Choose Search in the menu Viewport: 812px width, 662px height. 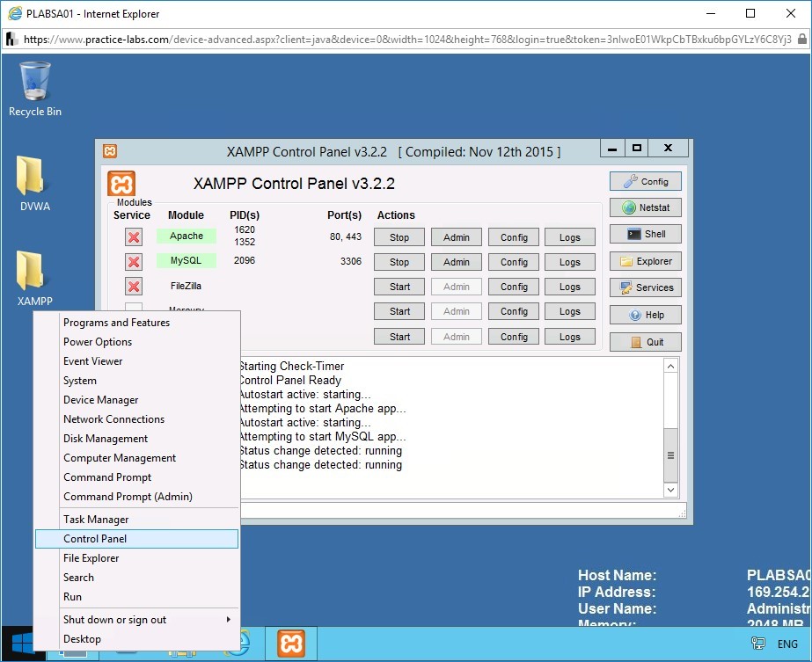[x=136, y=577]
